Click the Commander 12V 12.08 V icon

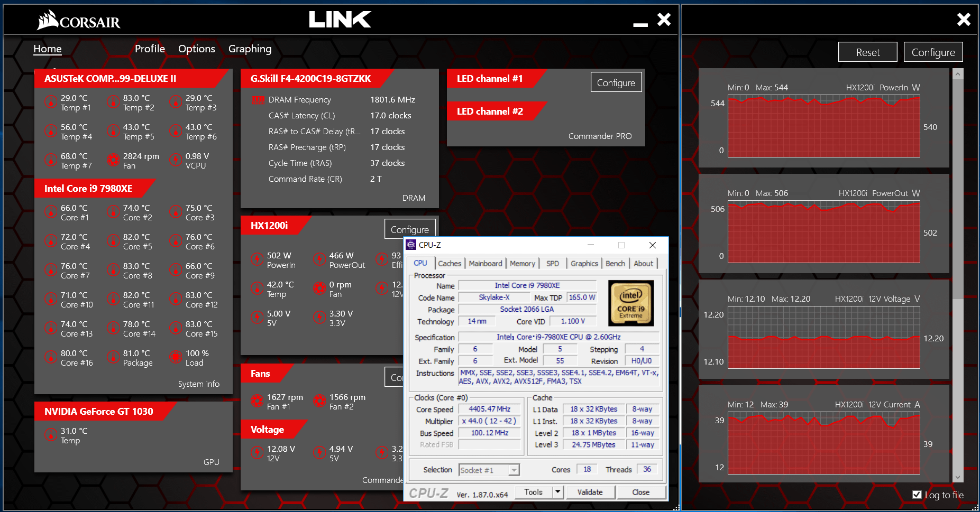click(257, 452)
